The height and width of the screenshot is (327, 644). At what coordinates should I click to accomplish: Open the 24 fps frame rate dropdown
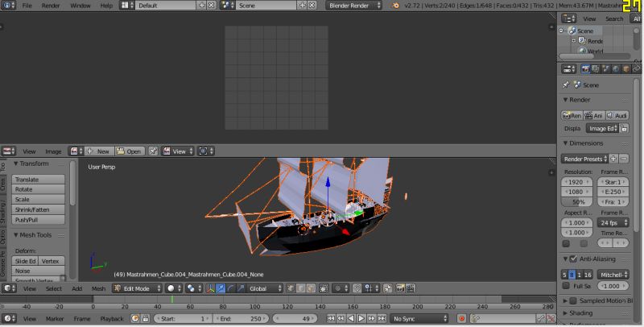click(x=613, y=222)
